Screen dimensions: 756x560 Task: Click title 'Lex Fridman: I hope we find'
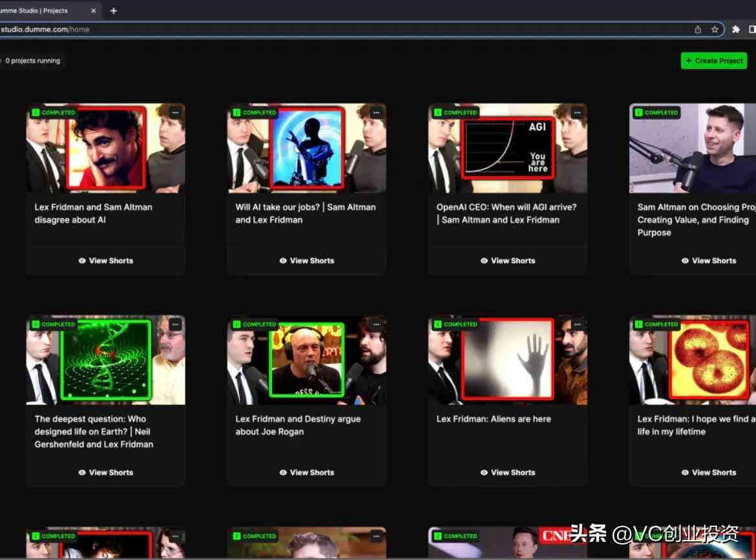point(696,426)
